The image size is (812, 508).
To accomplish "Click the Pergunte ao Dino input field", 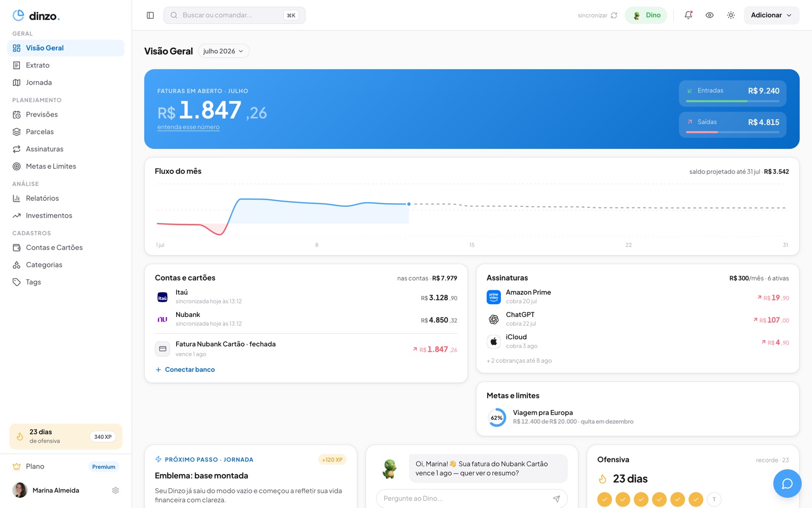I will 471,498.
